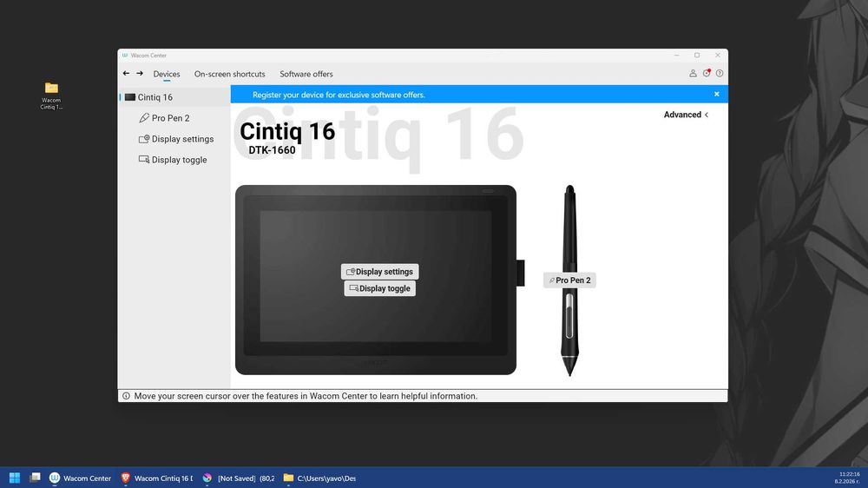Open the Devices tab
Image resolution: width=868 pixels, height=488 pixels.
point(167,74)
